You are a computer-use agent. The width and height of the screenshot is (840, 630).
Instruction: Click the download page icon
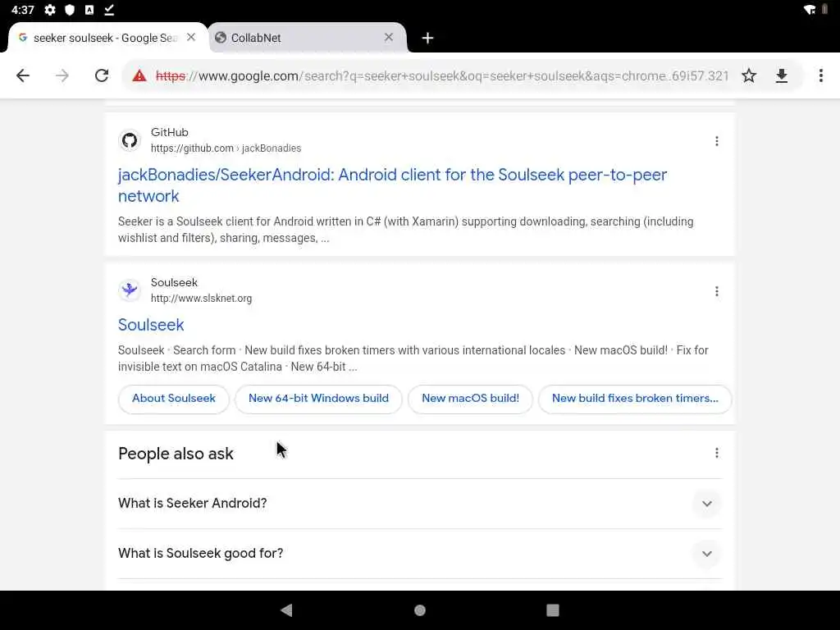[x=782, y=75]
